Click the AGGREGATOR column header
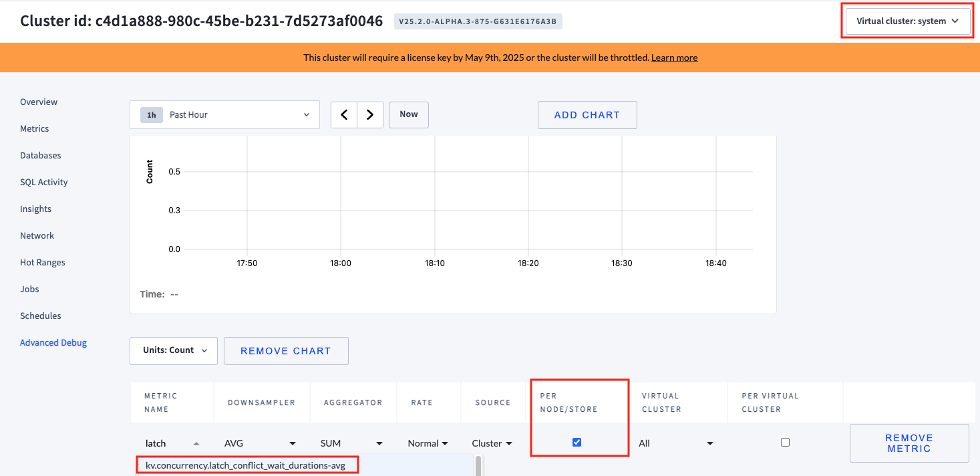The height and width of the screenshot is (476, 980). tap(353, 402)
